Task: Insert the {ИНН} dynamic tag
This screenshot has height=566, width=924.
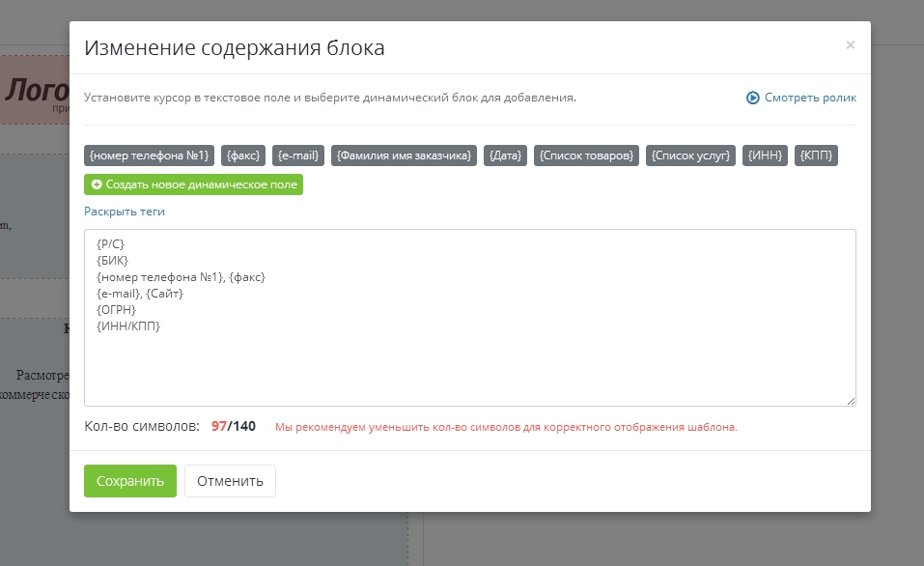Action: click(x=765, y=156)
